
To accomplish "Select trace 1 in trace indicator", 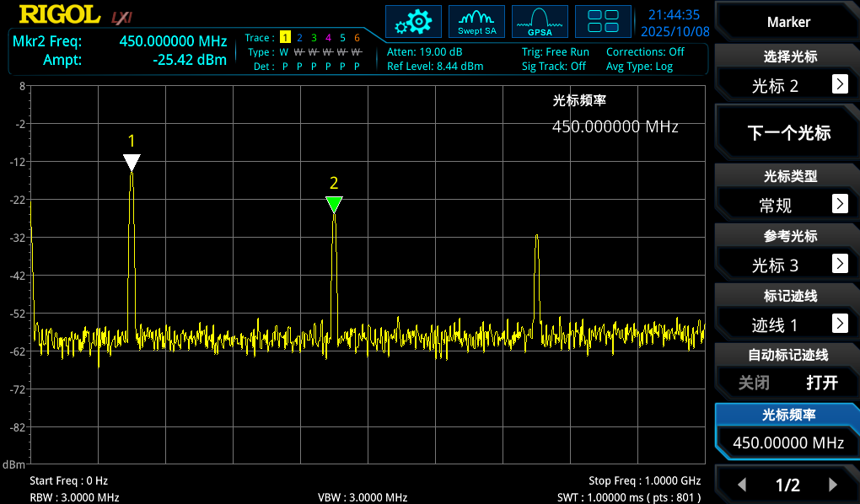I will click(x=285, y=37).
